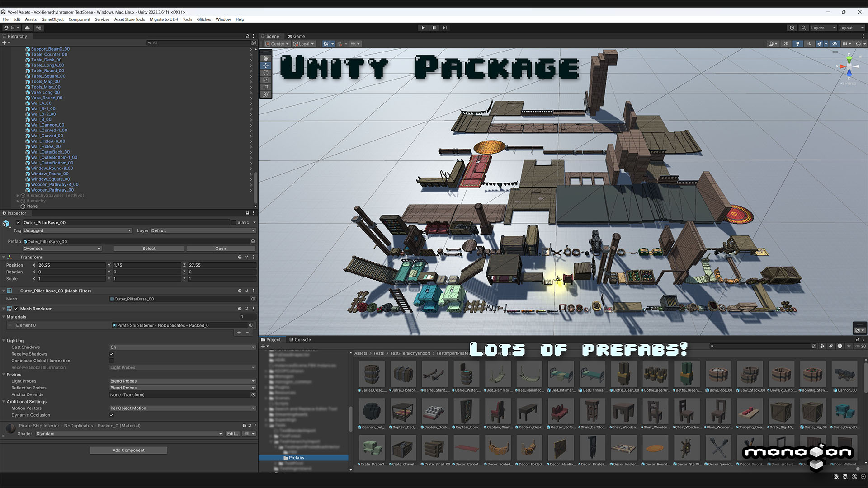Click the material shader Edit button
Image resolution: width=868 pixels, height=488 pixels.
pos(232,434)
